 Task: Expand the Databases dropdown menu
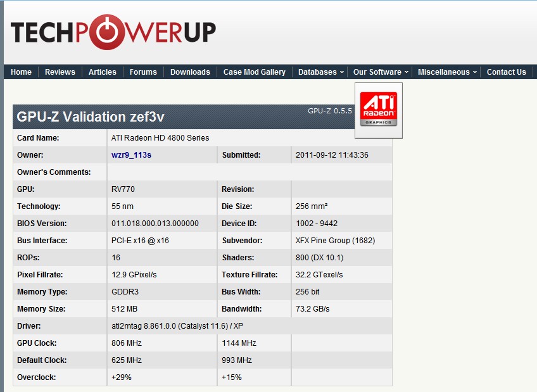(321, 72)
